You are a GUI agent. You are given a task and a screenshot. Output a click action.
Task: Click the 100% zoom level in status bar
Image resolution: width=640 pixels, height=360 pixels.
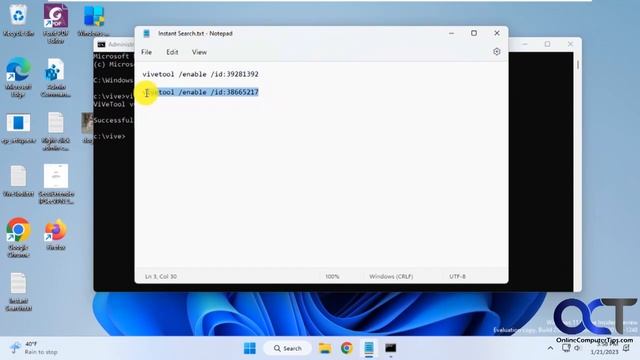(332, 276)
